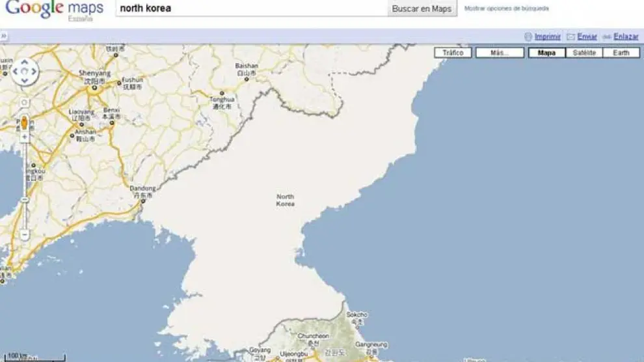Expand the collapsed left side panel

pyautogui.click(x=3, y=36)
